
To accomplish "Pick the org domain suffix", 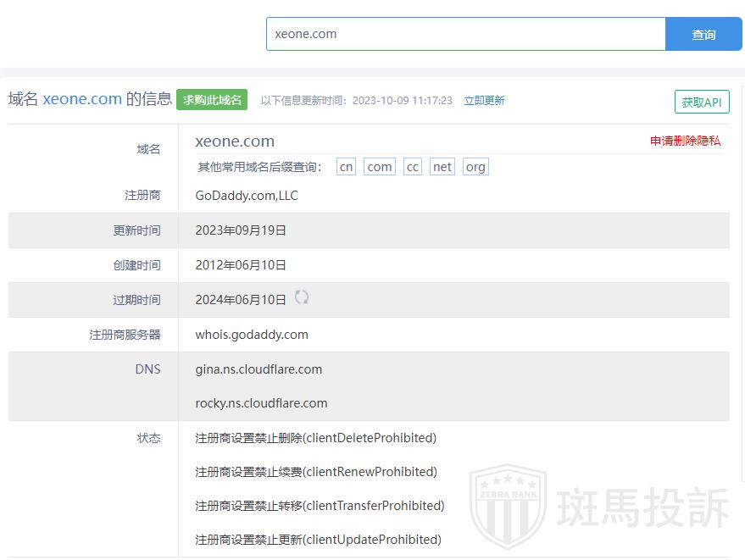I will [475, 167].
